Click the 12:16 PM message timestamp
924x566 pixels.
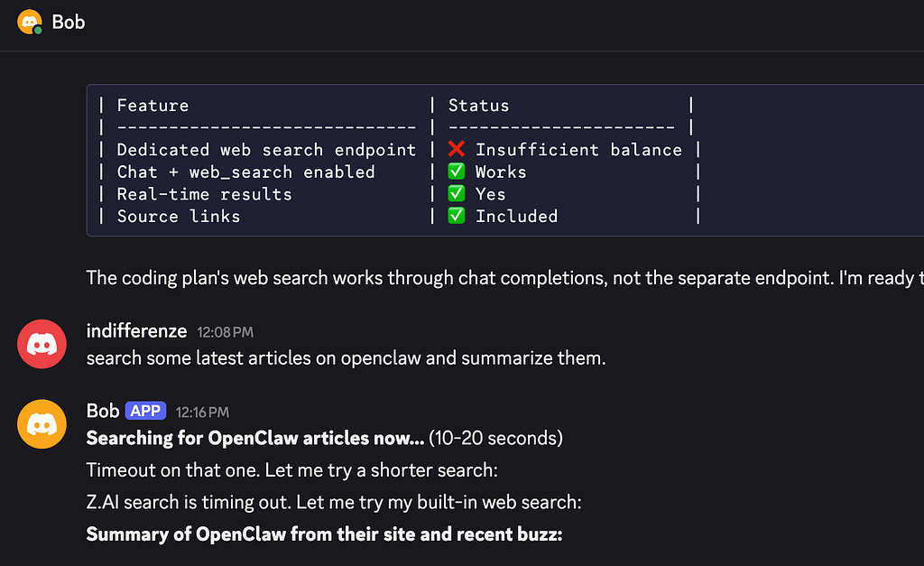tap(202, 413)
